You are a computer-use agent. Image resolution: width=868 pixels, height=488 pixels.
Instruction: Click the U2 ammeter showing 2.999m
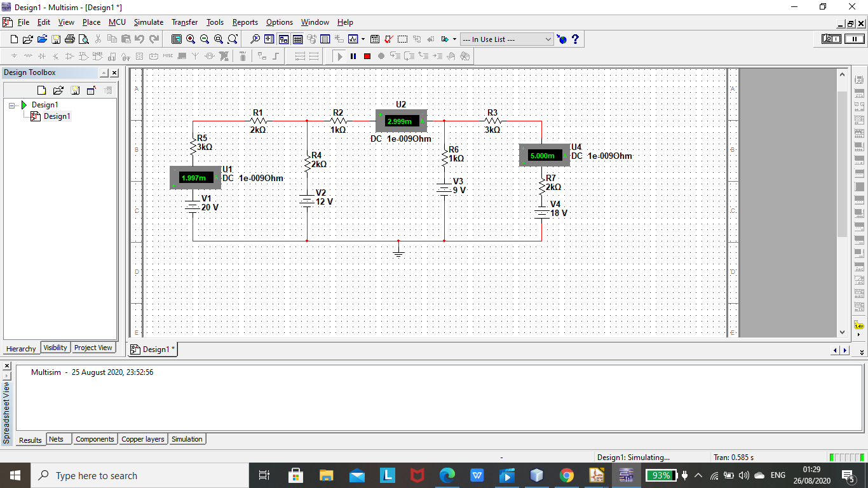[400, 121]
